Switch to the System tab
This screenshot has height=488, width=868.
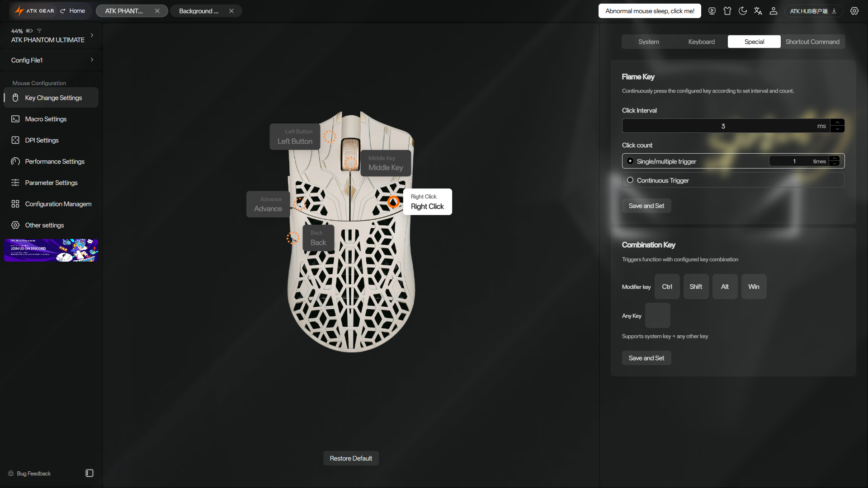(649, 42)
